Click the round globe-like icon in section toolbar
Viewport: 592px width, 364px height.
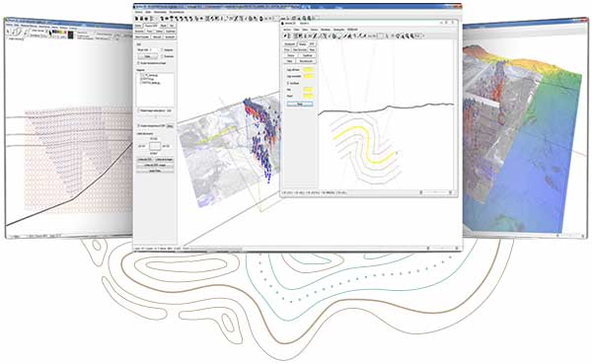point(333,36)
